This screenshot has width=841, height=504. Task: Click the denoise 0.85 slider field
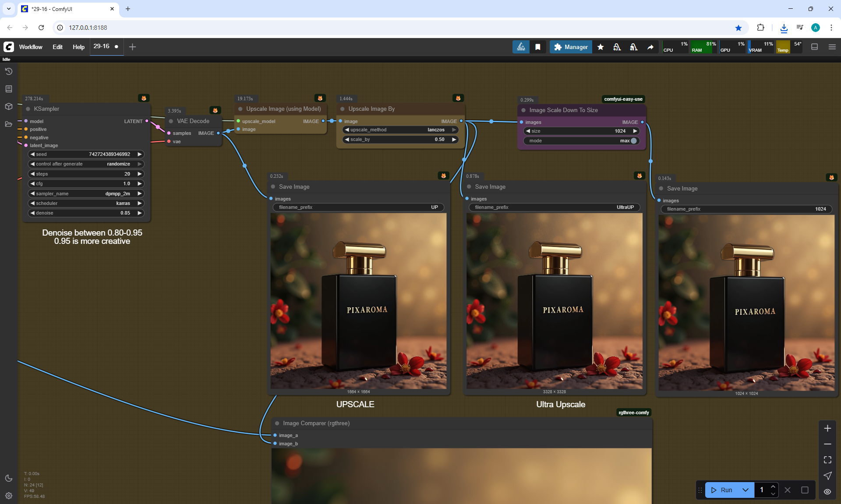click(x=86, y=213)
